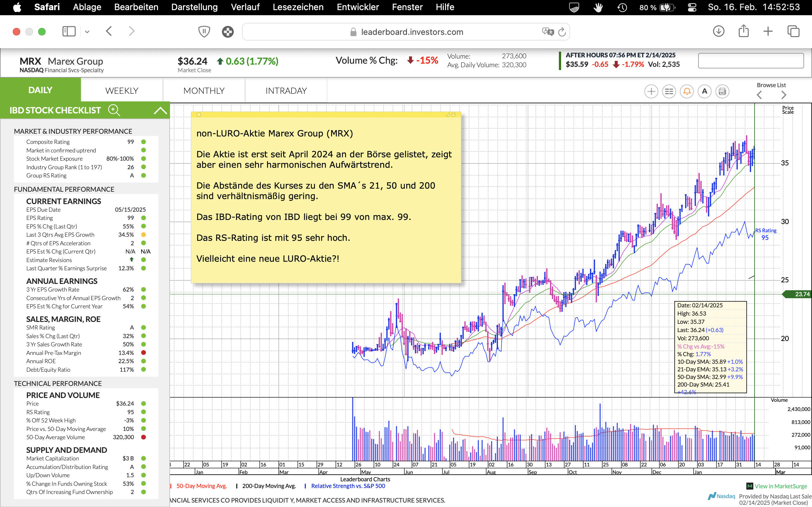
Task: Toggle the Safari sidebar button
Action: (x=69, y=31)
